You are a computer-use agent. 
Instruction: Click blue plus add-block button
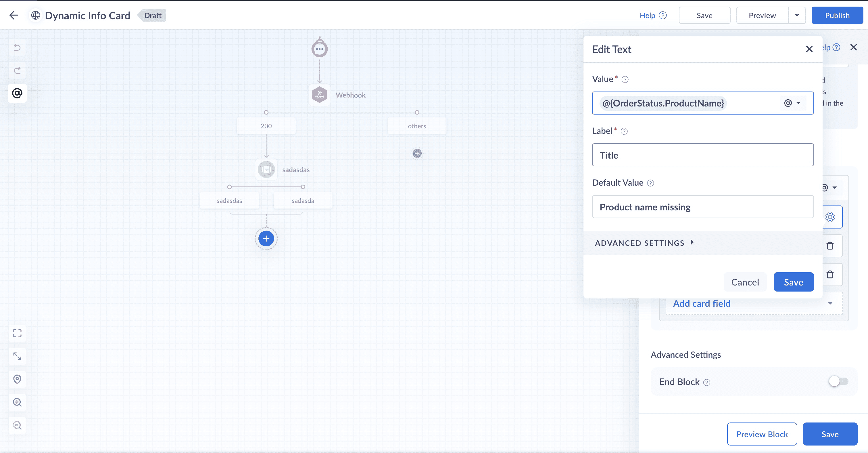point(266,239)
